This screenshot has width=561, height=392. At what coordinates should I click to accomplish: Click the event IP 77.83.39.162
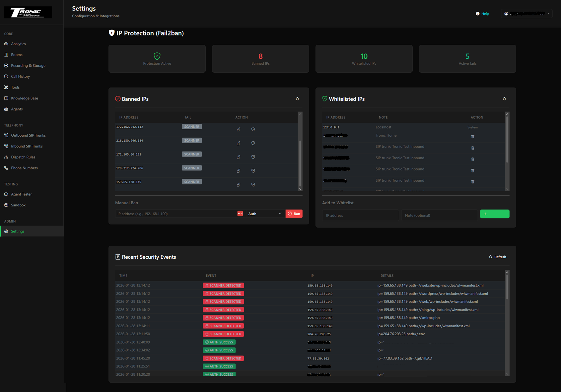(318, 359)
